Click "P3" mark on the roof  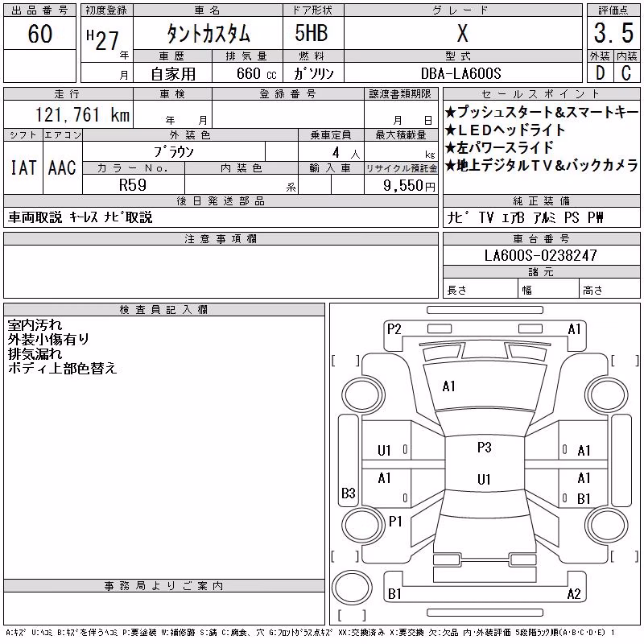point(485,448)
